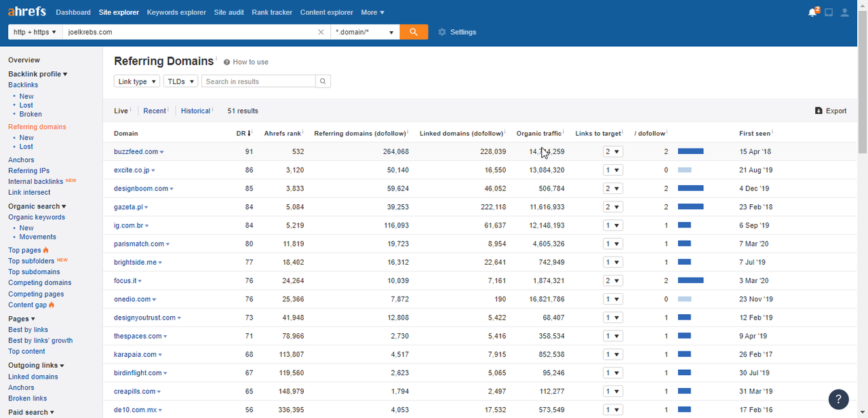The width and height of the screenshot is (868, 418).
Task: Open Site audit in top navigation
Action: pyautogui.click(x=229, y=12)
